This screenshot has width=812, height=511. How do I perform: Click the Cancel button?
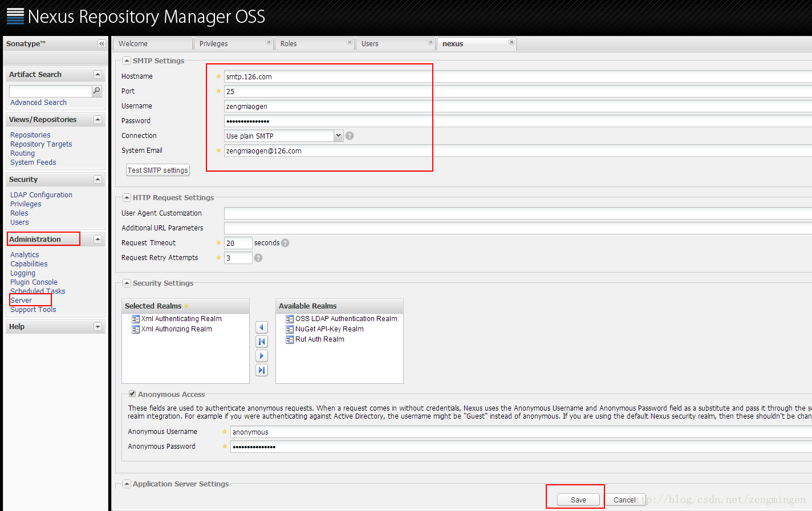click(624, 500)
